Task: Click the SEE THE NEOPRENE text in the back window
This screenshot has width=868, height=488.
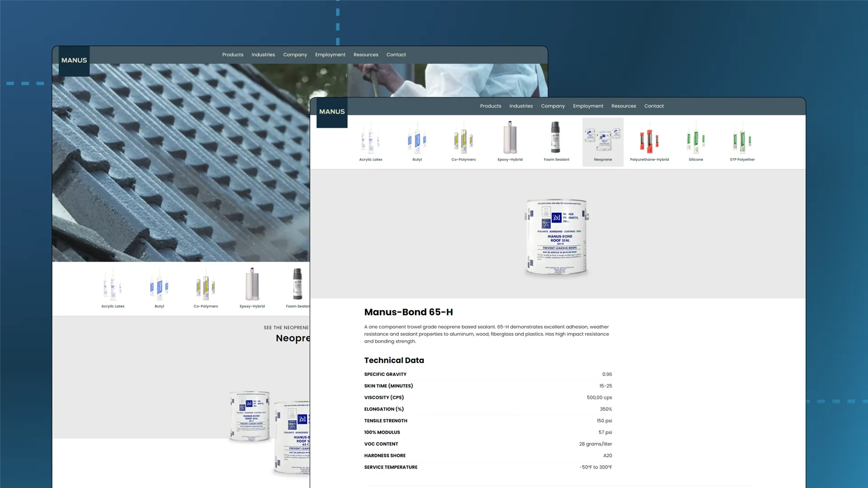Action: coord(286,328)
